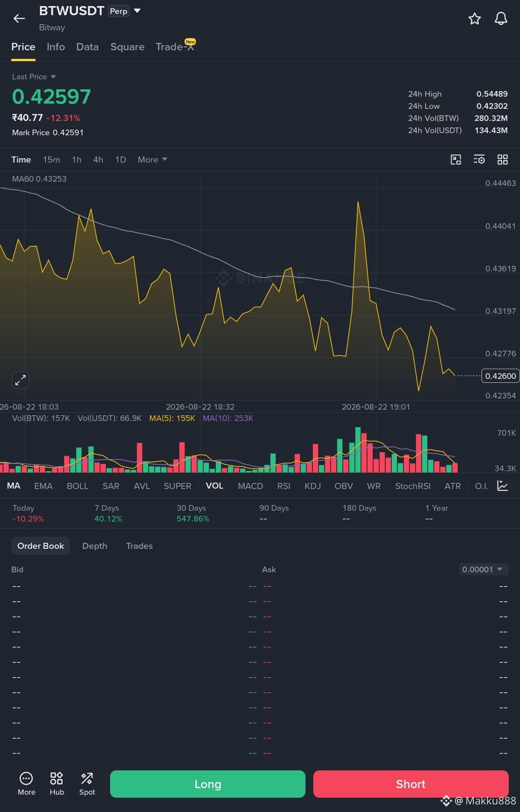The height and width of the screenshot is (812, 520).
Task: Click the Mark Price 0.42591 text
Action: pyautogui.click(x=48, y=133)
